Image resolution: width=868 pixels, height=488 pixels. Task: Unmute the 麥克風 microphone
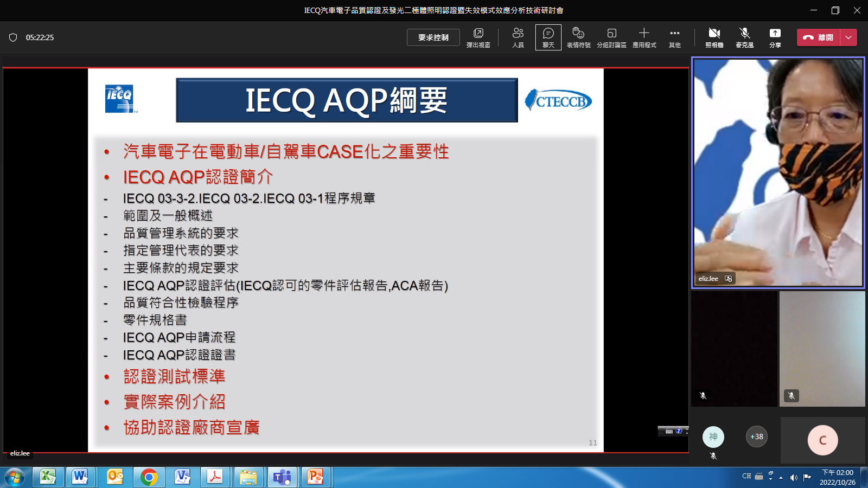tap(745, 37)
